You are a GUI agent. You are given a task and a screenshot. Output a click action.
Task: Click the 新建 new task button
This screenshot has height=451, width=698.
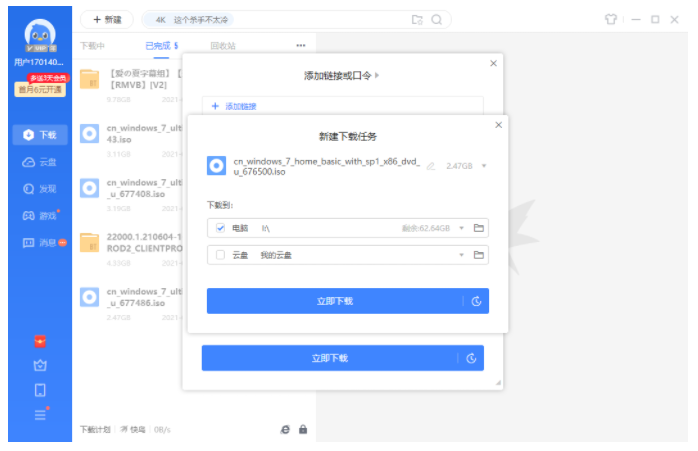[107, 20]
